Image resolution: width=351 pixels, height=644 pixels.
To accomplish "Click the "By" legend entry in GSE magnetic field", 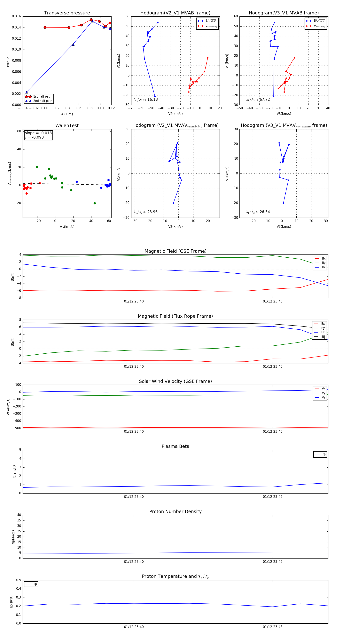I will coord(320,263).
